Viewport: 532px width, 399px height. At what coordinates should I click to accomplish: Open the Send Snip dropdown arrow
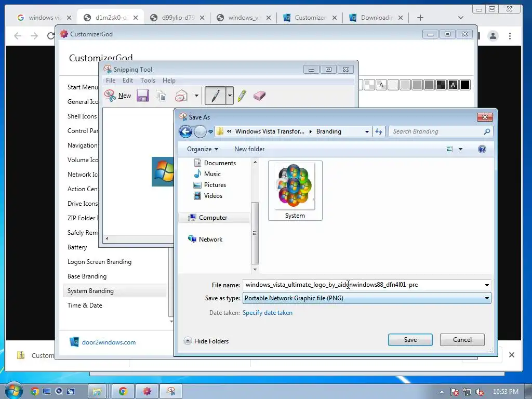coord(196,96)
